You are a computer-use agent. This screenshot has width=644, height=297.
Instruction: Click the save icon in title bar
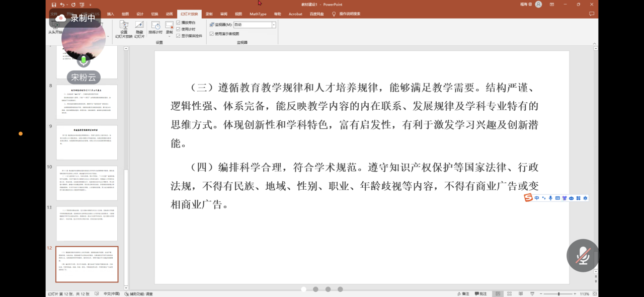coord(54,5)
